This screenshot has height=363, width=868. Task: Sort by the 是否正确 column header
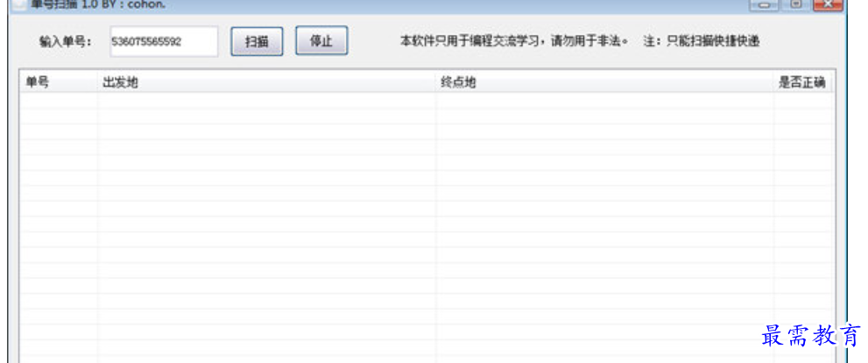click(x=802, y=82)
